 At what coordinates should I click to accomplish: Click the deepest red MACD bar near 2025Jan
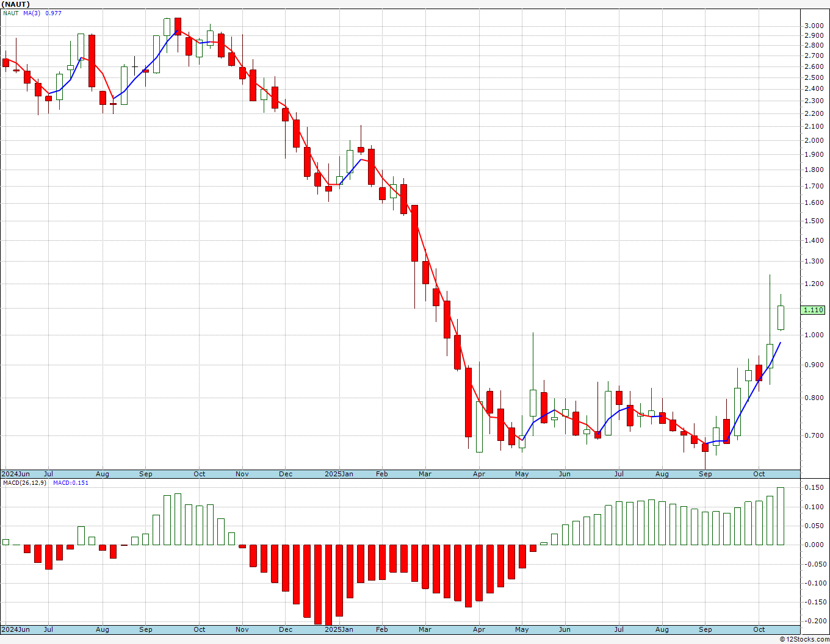point(328,585)
